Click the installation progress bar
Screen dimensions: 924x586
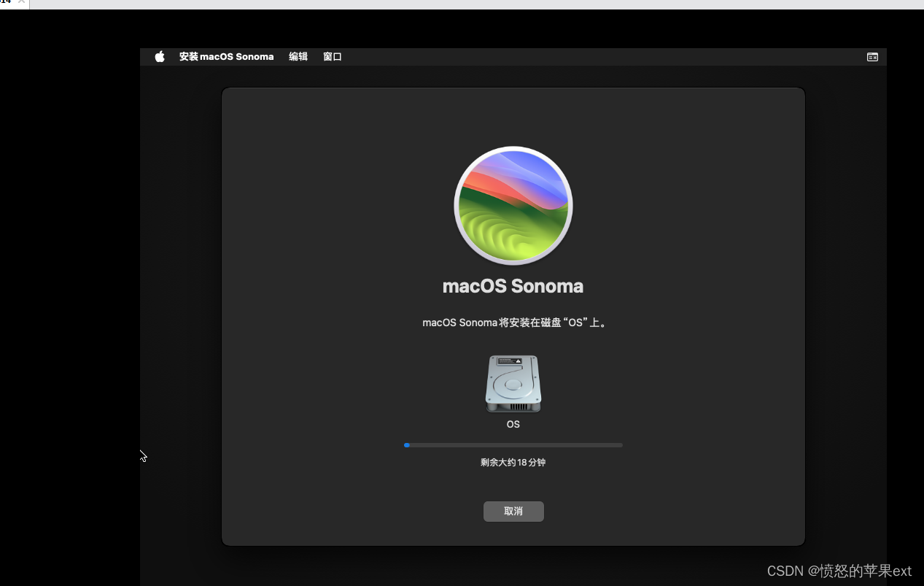pyautogui.click(x=513, y=445)
